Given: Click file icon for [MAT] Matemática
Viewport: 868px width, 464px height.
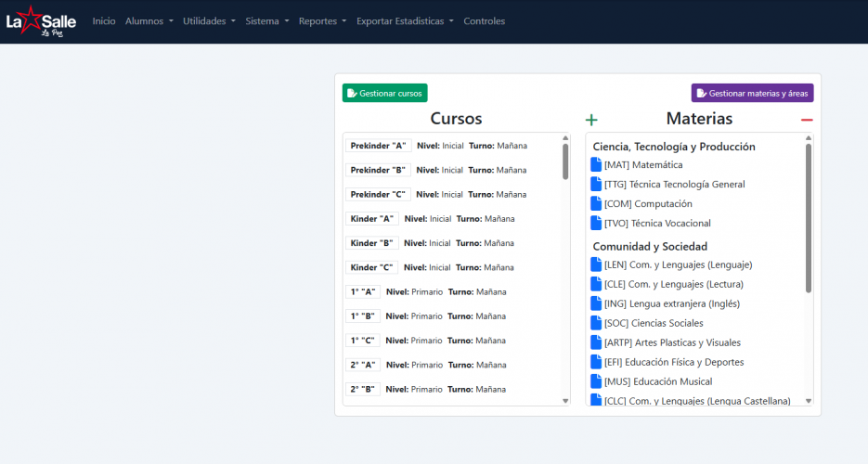Looking at the screenshot, I should (x=596, y=165).
